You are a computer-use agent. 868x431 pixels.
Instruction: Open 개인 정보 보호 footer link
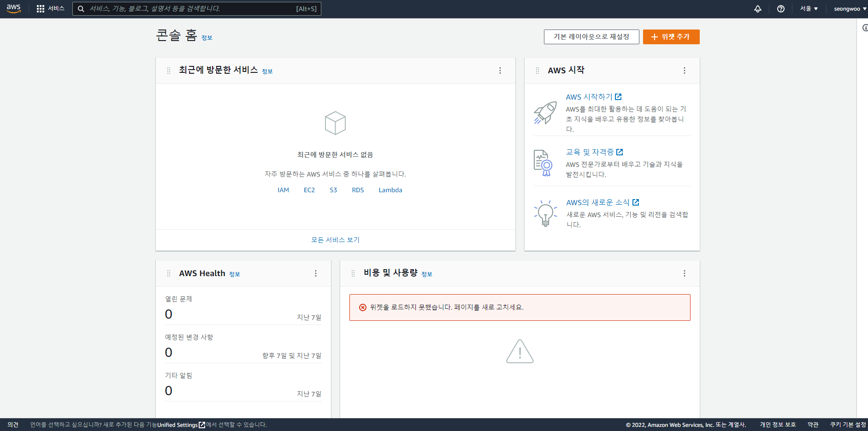tap(778, 425)
